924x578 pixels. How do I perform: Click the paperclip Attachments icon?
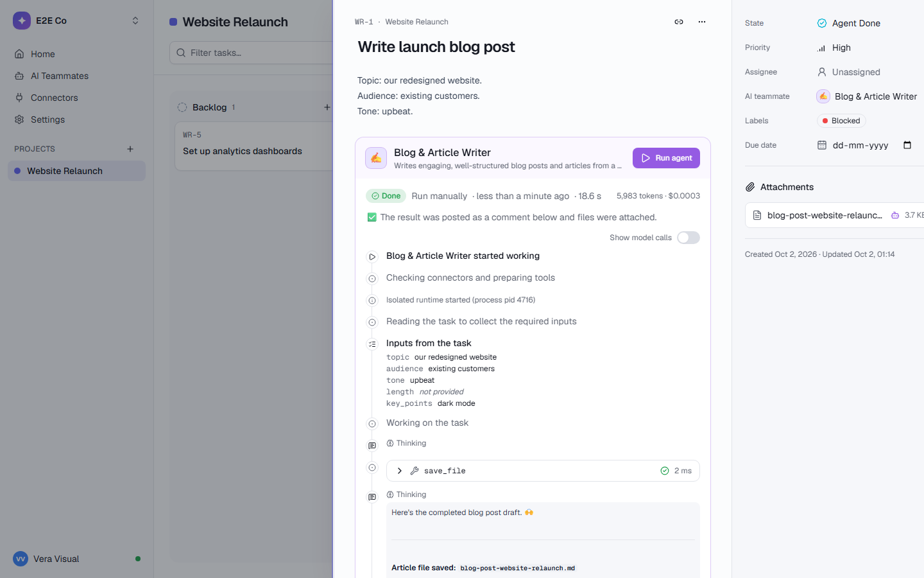point(750,187)
